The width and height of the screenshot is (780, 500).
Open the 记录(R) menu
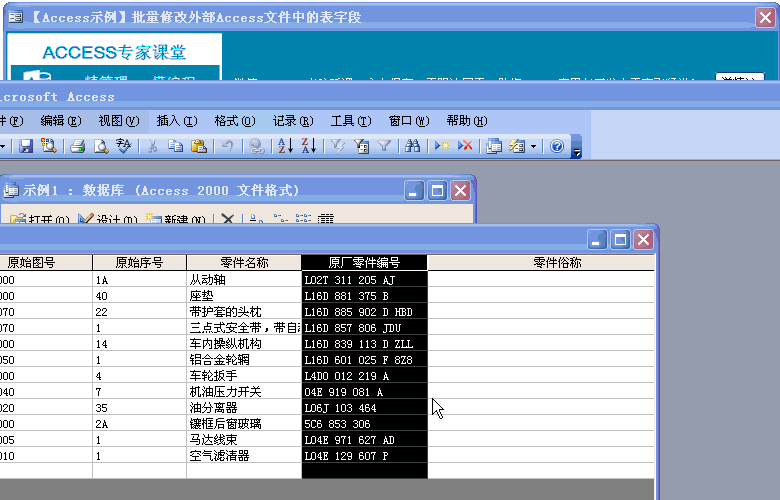pos(293,121)
